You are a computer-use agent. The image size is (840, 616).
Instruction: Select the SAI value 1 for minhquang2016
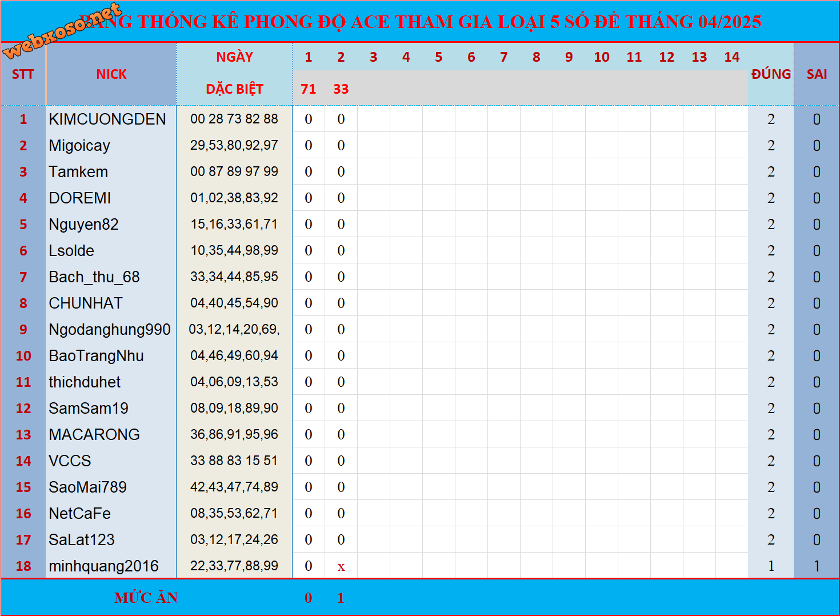pyautogui.click(x=817, y=566)
